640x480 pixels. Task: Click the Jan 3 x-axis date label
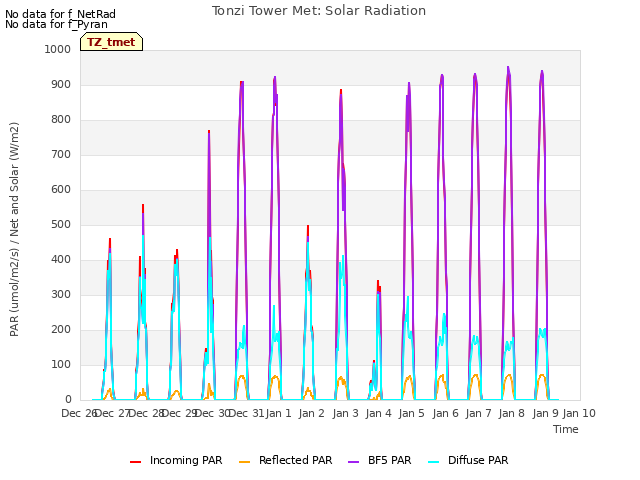click(345, 413)
